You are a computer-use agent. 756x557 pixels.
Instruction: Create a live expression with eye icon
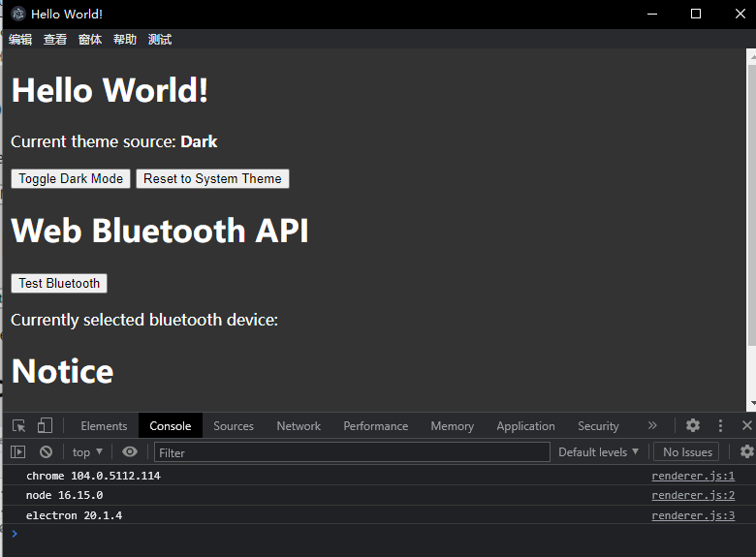coord(130,452)
